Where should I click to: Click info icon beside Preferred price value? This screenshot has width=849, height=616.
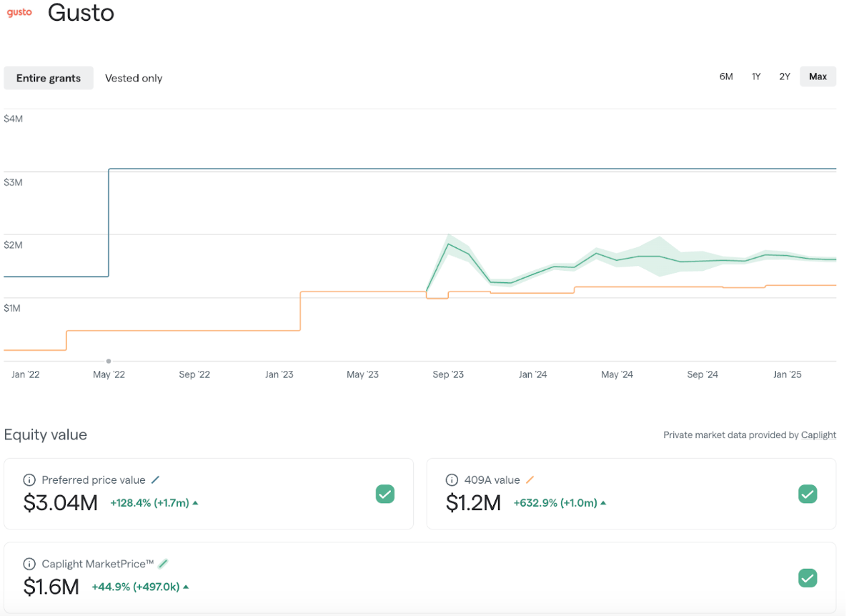click(x=29, y=480)
